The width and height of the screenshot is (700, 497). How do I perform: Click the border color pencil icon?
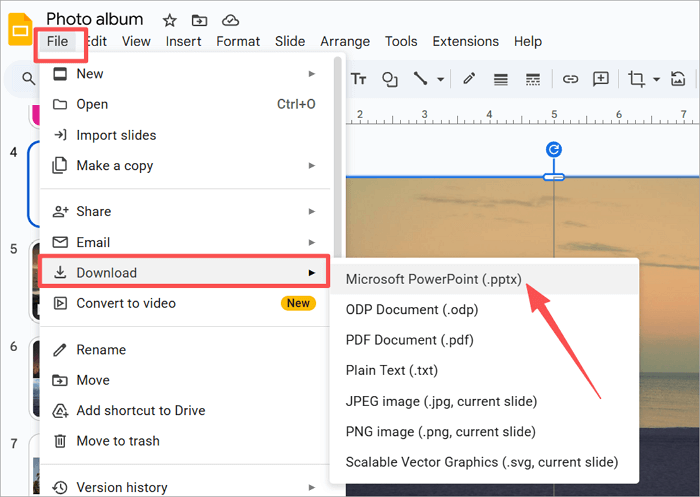pyautogui.click(x=469, y=79)
